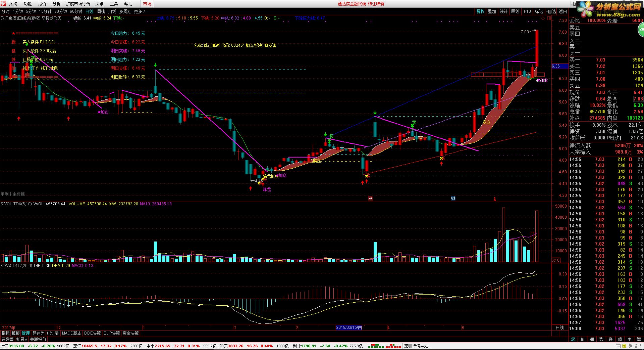This screenshot has width=644, height=350.
Task: Select the 主 tab in side panel
Action: tap(629, 339)
